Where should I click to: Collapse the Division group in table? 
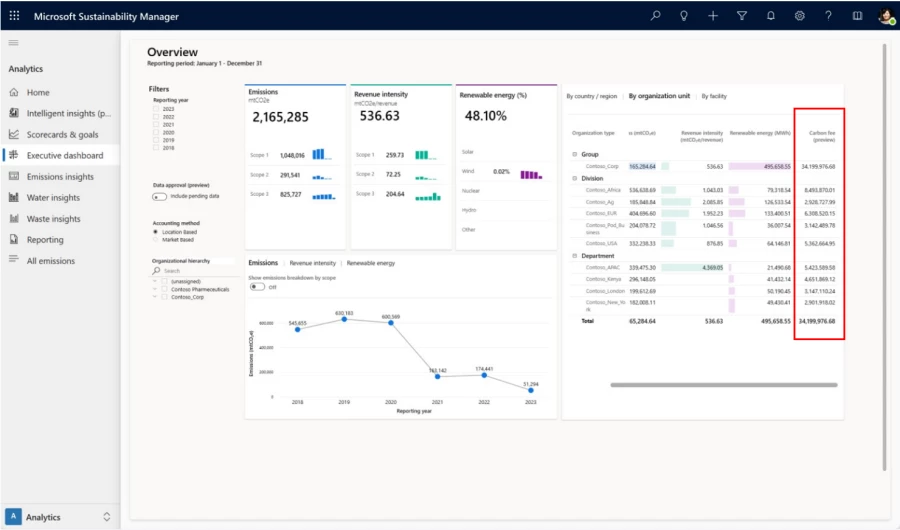pyautogui.click(x=575, y=178)
